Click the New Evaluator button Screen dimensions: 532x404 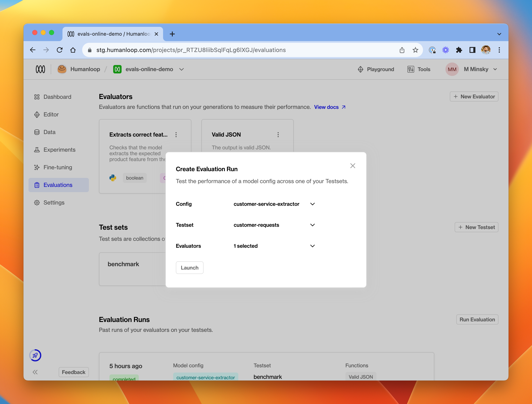click(x=474, y=96)
